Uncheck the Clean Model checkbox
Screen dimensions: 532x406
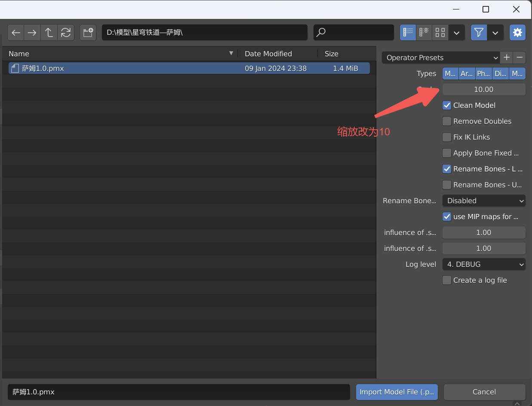(x=447, y=105)
